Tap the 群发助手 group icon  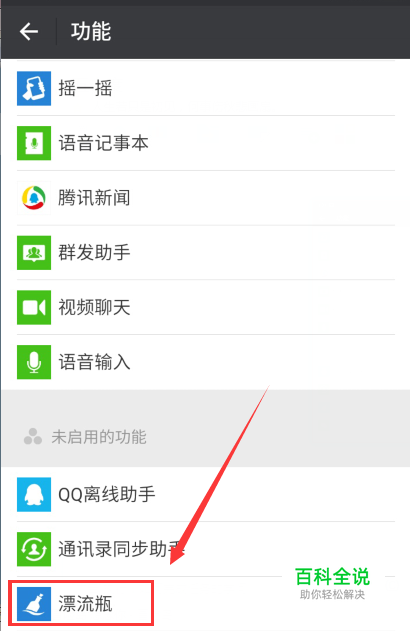click(34, 252)
